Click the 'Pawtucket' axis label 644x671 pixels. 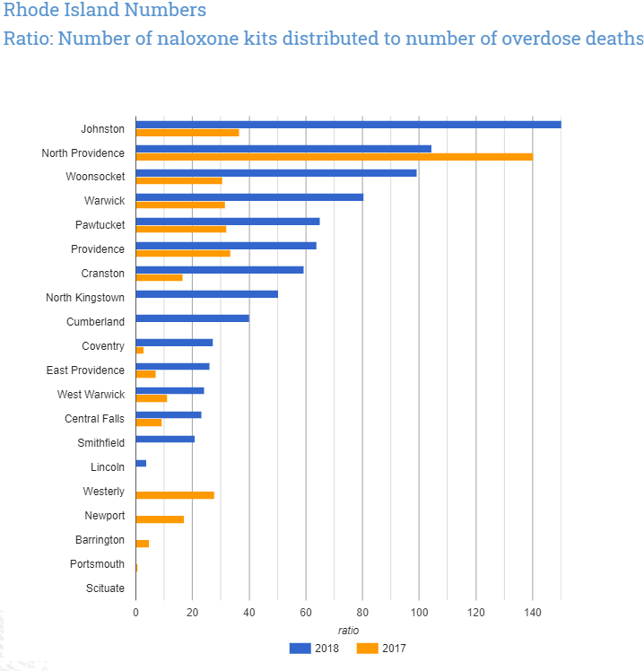point(100,225)
